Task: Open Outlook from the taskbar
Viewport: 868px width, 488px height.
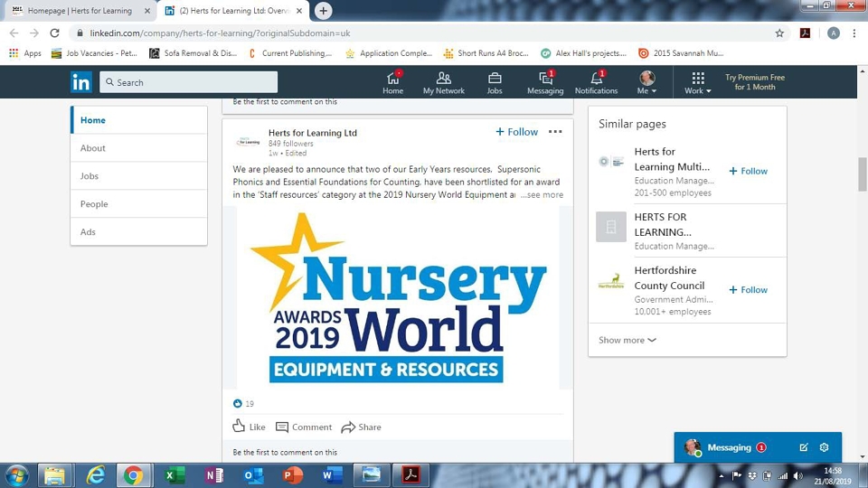Action: [253, 475]
